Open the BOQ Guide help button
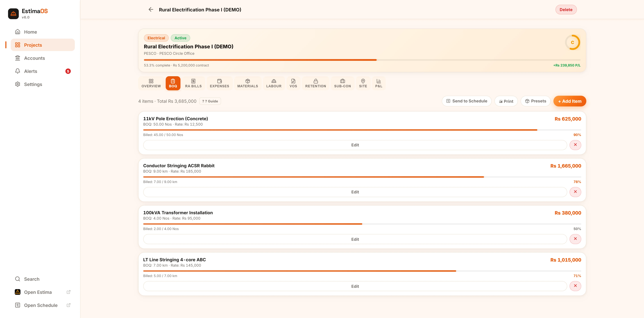 coord(210,101)
